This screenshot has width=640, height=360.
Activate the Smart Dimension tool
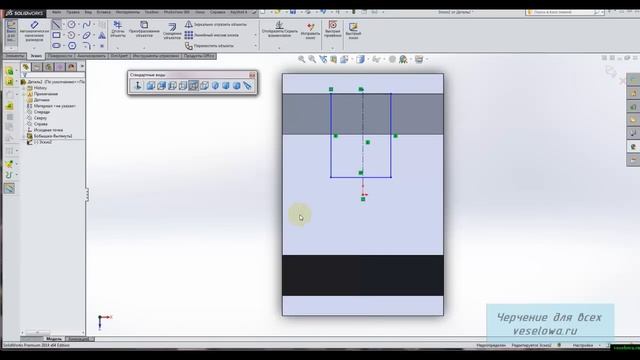pyautogui.click(x=34, y=31)
